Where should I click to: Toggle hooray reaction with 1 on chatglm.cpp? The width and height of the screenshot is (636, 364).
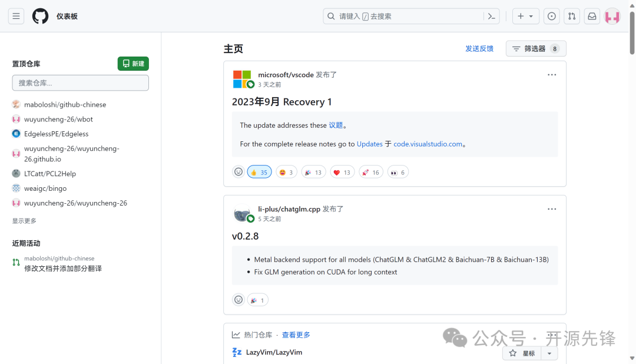pos(257,300)
